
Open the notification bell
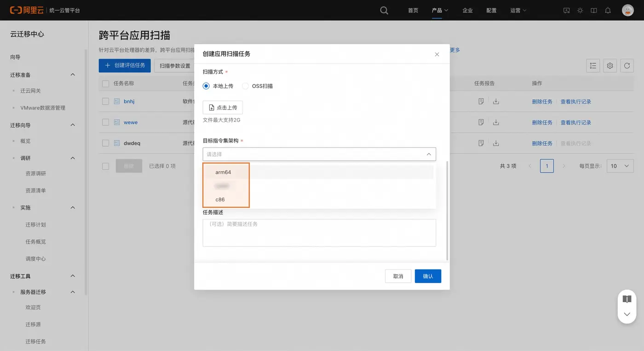(608, 10)
